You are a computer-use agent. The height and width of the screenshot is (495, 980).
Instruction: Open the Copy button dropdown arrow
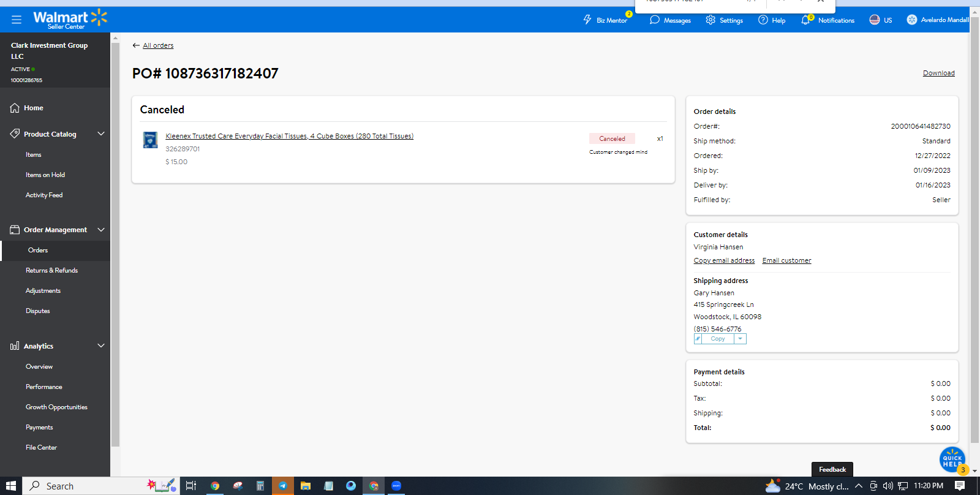click(740, 339)
